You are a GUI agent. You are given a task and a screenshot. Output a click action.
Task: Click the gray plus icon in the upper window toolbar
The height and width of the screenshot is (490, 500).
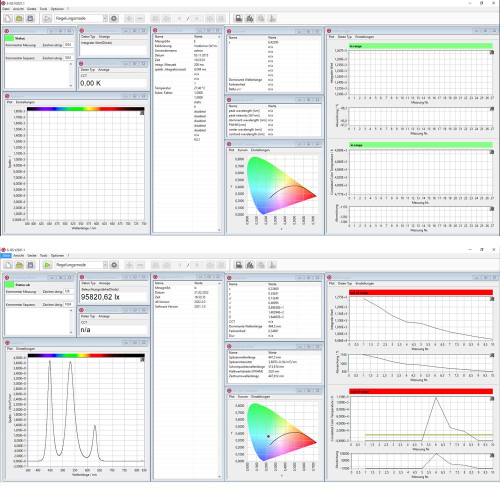click(x=129, y=18)
